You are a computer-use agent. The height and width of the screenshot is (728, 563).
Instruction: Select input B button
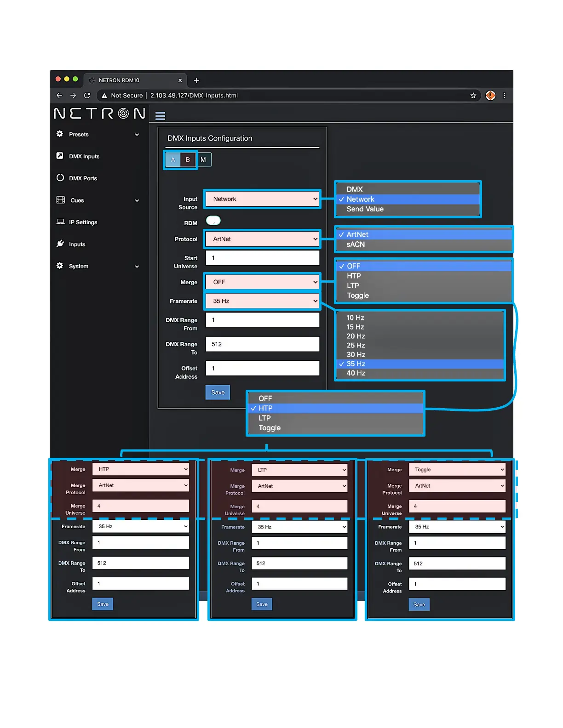coord(188,160)
